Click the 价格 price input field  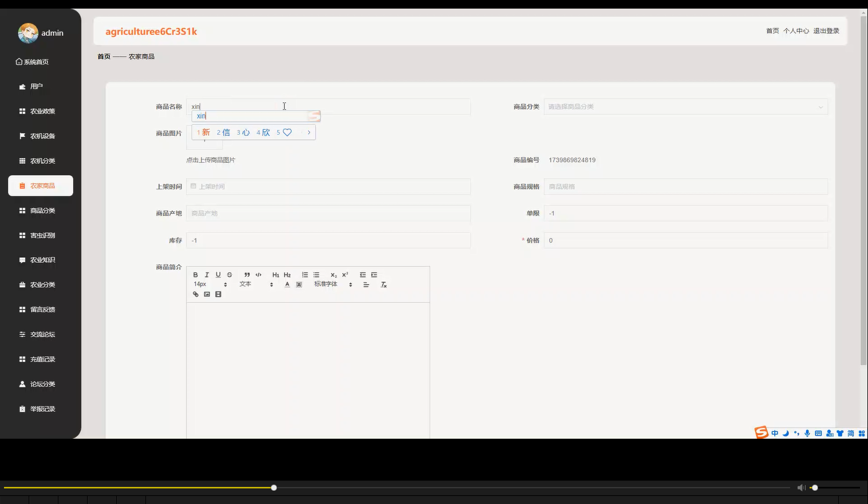(x=685, y=241)
